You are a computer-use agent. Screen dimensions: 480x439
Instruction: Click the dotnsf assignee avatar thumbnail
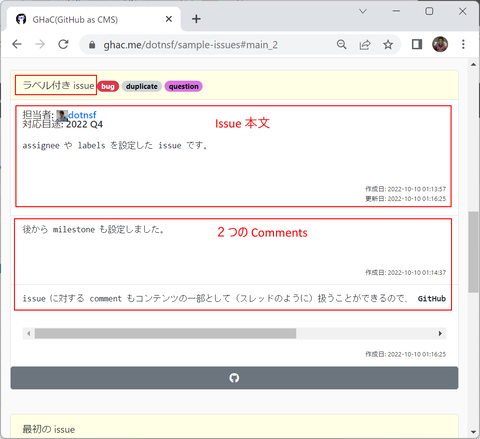62,116
